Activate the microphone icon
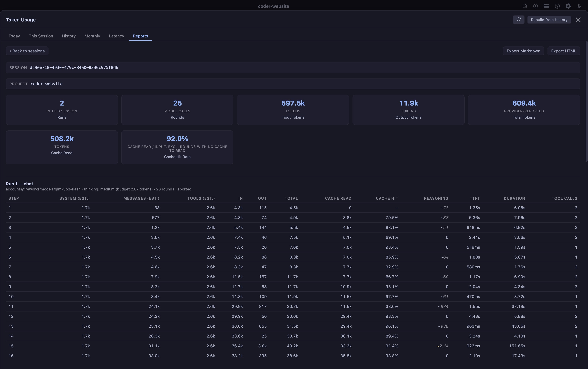Viewport: 588px width, 369px height. coord(579,6)
